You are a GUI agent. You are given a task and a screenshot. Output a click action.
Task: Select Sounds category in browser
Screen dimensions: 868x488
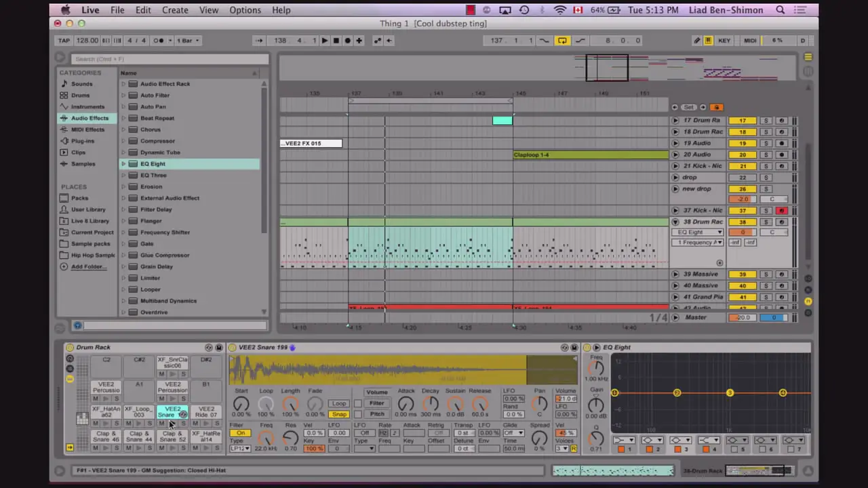81,84
